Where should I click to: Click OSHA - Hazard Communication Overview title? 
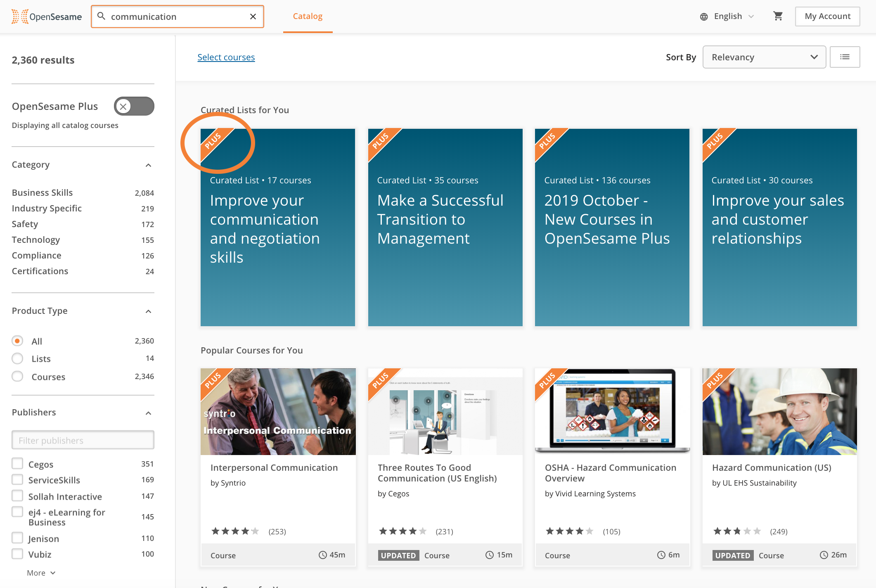point(611,473)
